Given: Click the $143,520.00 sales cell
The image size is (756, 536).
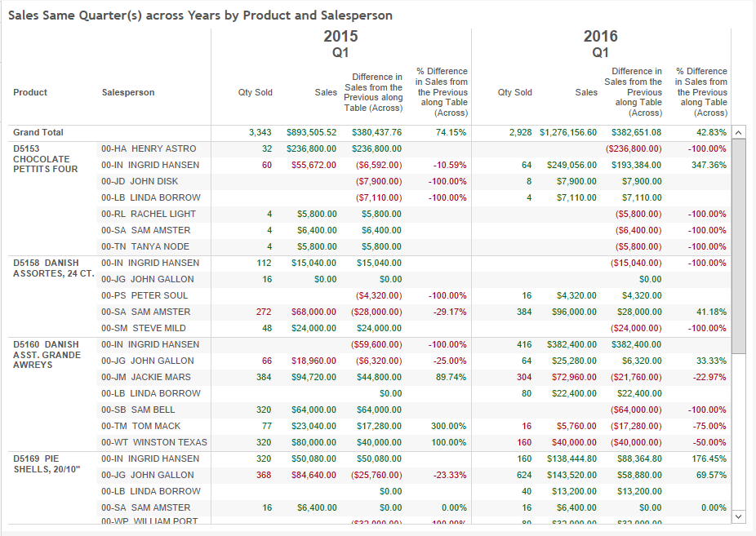Looking at the screenshot, I should click(x=571, y=476).
